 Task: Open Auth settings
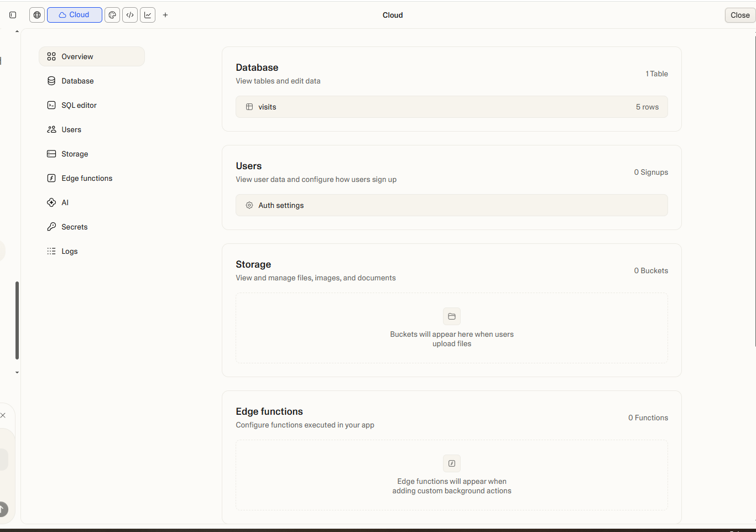click(x=452, y=205)
